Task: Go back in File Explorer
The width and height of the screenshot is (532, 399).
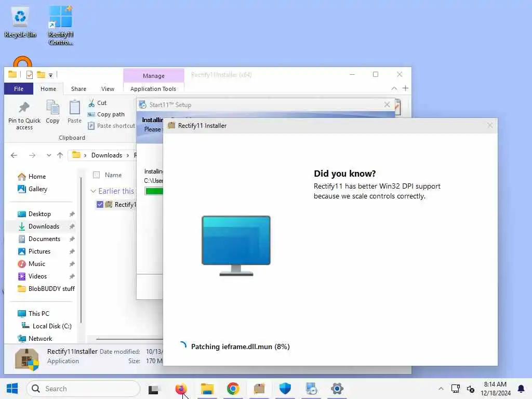Action: coord(14,155)
